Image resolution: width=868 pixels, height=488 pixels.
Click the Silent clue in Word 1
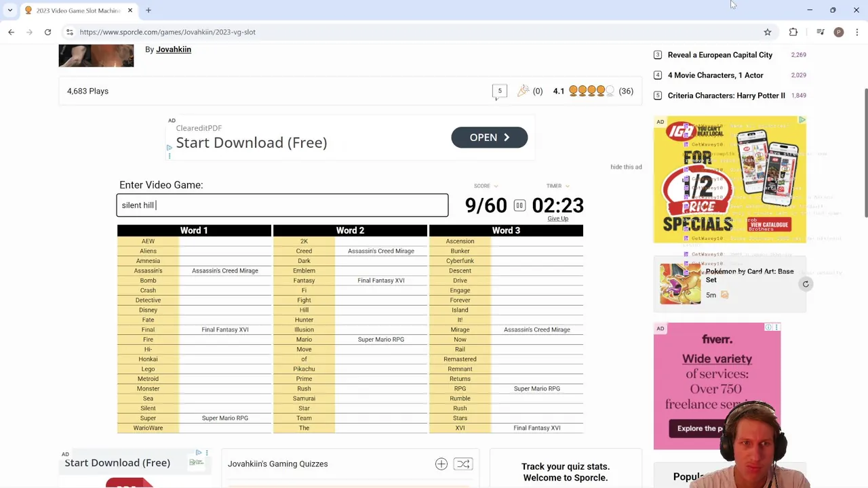coord(148,408)
